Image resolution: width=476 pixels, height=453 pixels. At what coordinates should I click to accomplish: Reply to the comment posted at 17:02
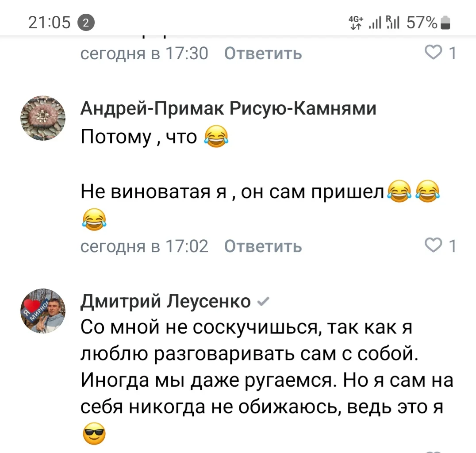(x=263, y=246)
